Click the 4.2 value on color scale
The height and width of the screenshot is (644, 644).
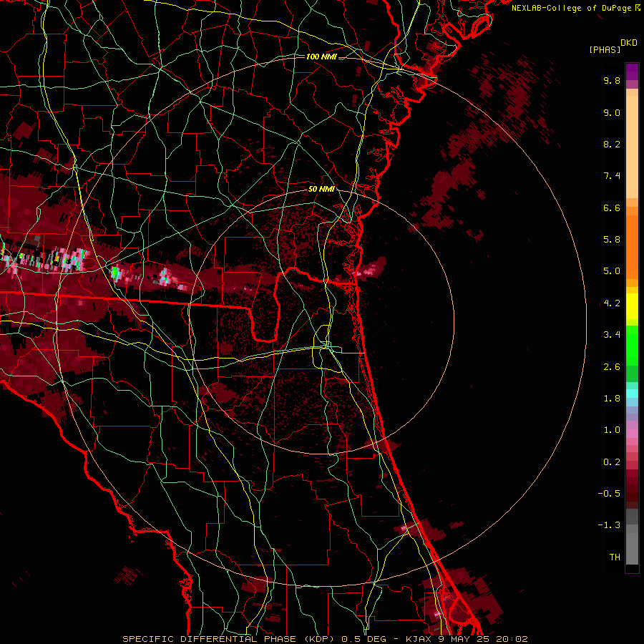(x=612, y=303)
